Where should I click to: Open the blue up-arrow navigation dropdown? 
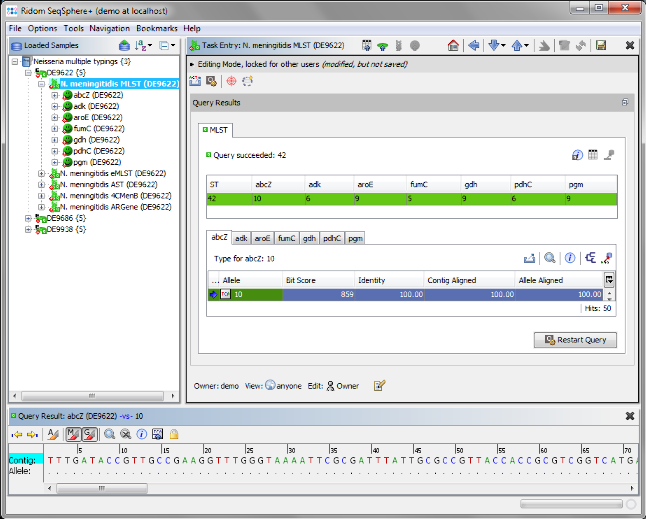pos(520,45)
